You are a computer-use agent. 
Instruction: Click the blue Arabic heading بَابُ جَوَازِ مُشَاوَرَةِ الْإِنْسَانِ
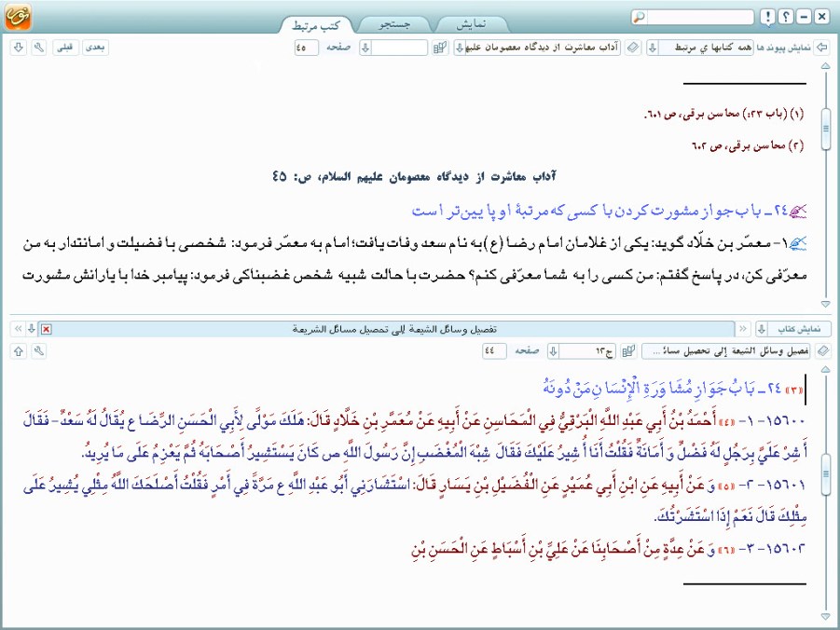[x=662, y=388]
